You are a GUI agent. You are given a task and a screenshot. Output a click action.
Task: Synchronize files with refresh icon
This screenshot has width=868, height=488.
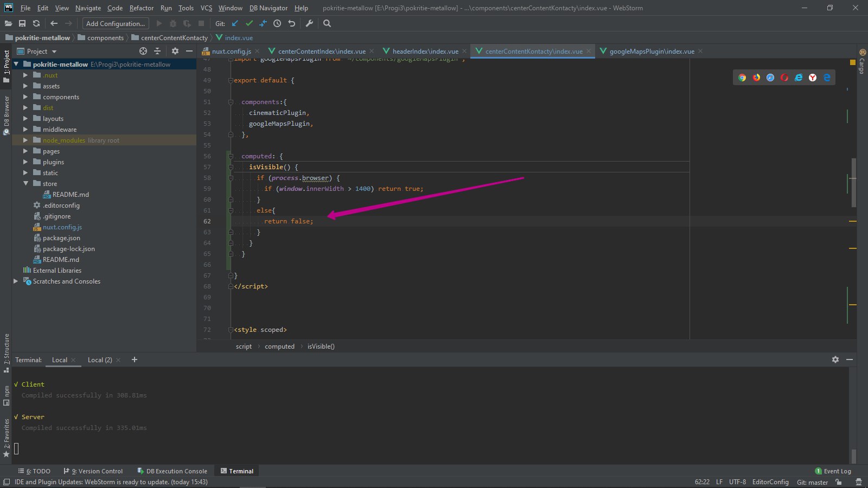coord(36,23)
